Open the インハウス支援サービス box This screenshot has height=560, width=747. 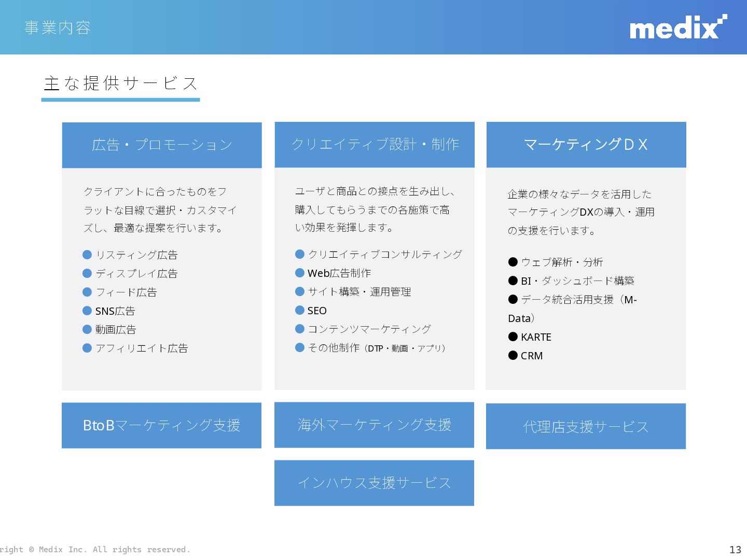click(375, 483)
